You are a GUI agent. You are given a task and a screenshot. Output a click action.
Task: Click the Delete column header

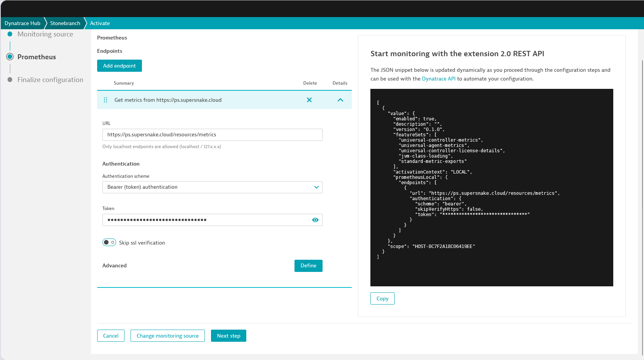pos(310,83)
